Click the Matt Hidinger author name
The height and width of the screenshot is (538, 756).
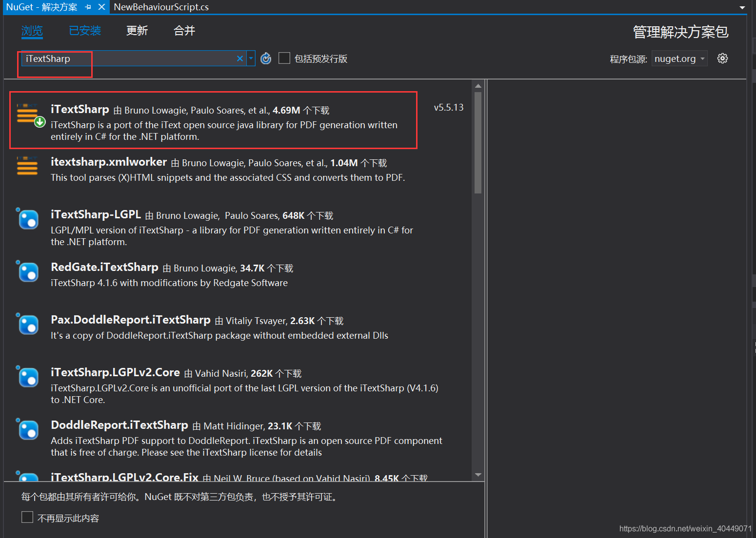[234, 426]
